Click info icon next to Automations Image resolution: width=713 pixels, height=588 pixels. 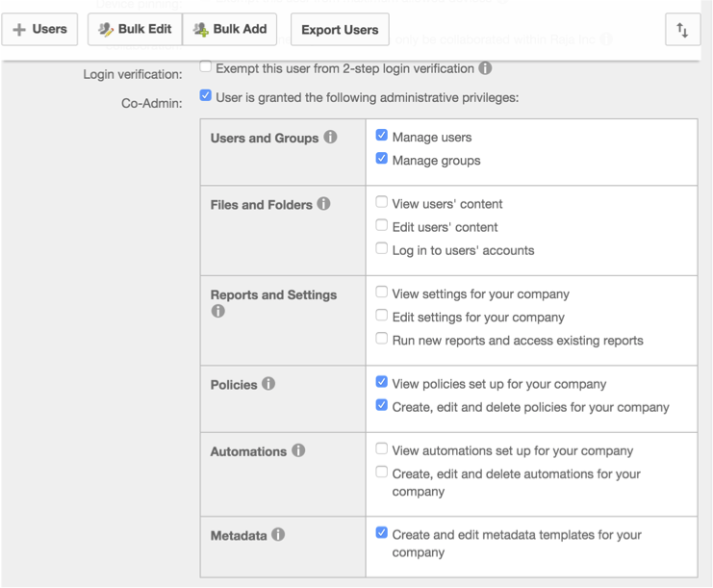(x=298, y=450)
